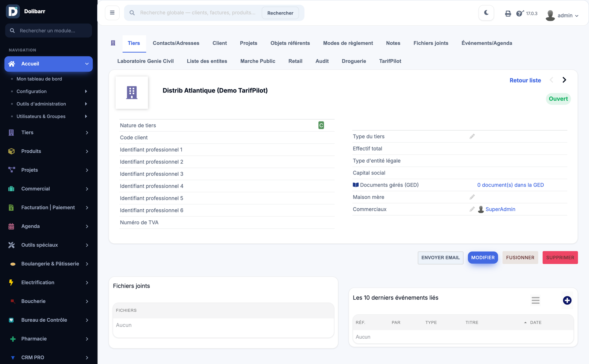Toggle the hamburger menu button
589x364 pixels.
112,13
